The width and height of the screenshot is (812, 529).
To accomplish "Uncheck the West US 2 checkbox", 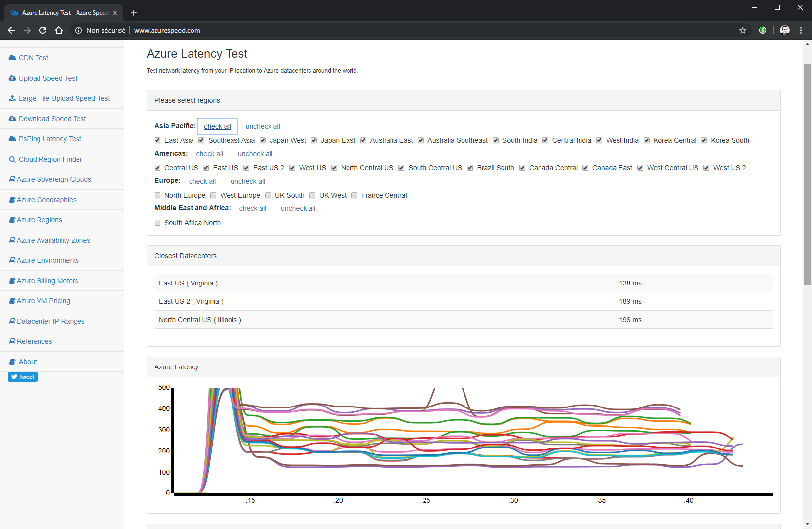I will pyautogui.click(x=706, y=168).
